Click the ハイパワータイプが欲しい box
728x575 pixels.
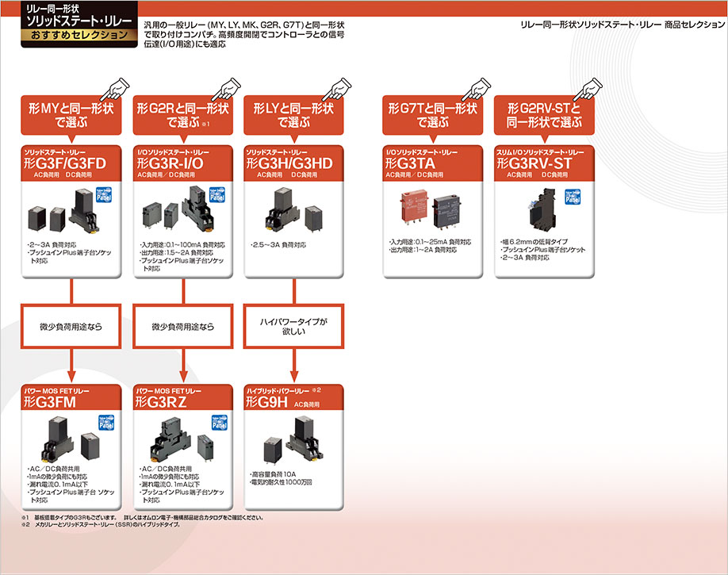[x=294, y=327]
